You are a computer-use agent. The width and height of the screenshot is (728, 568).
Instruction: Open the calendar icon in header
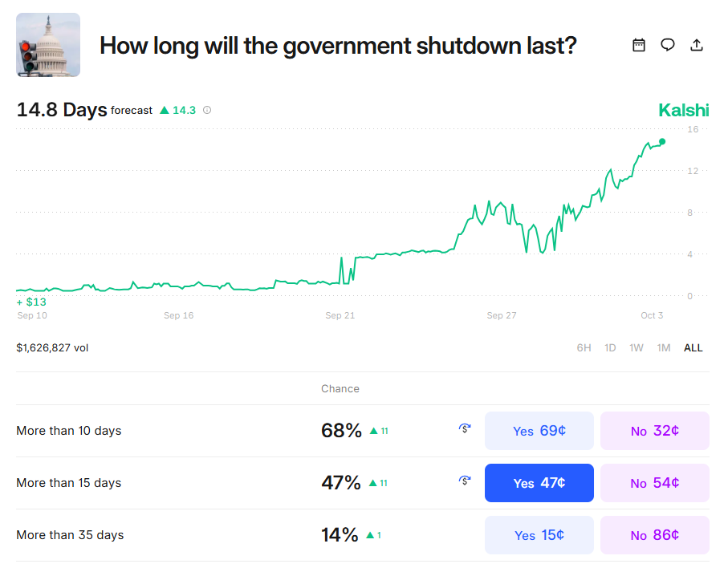pos(639,45)
